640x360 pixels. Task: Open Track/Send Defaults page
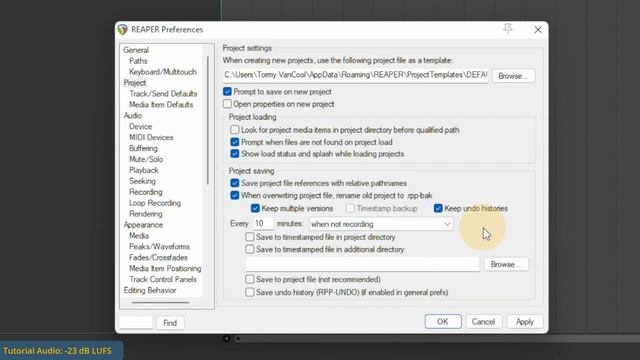tap(163, 93)
